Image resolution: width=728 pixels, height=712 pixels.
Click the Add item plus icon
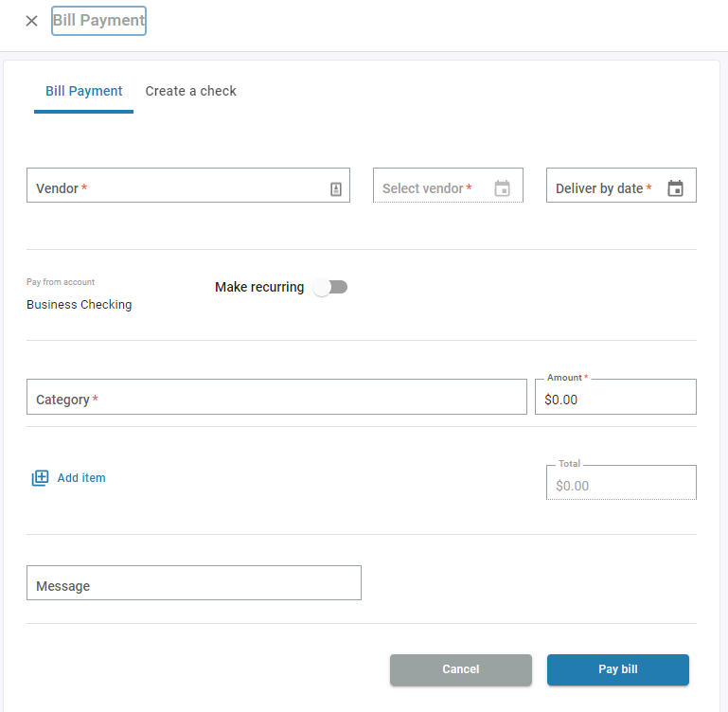pyautogui.click(x=40, y=478)
